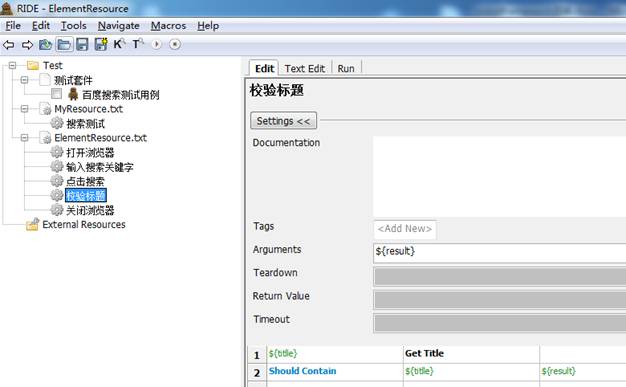The height and width of the screenshot is (387, 626).
Task: Switch to the Run tab
Action: click(346, 68)
